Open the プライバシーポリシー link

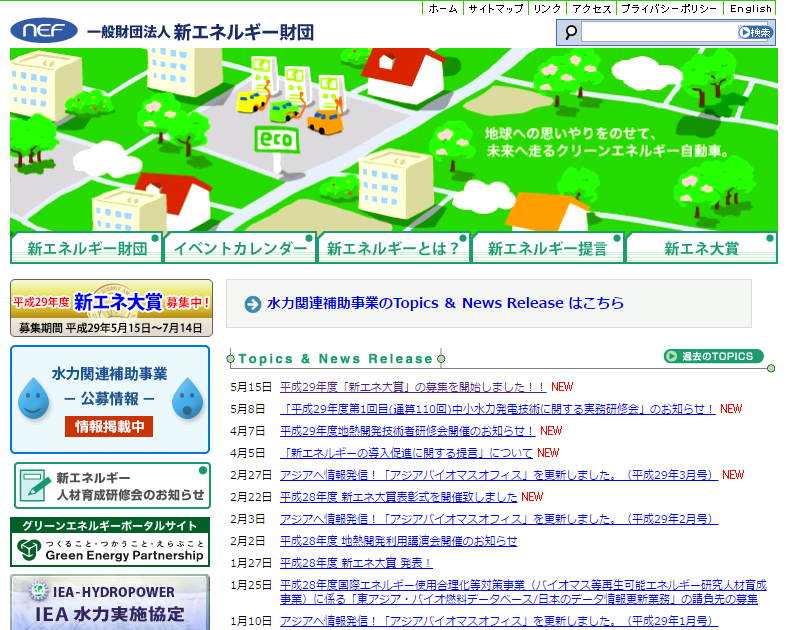click(670, 9)
